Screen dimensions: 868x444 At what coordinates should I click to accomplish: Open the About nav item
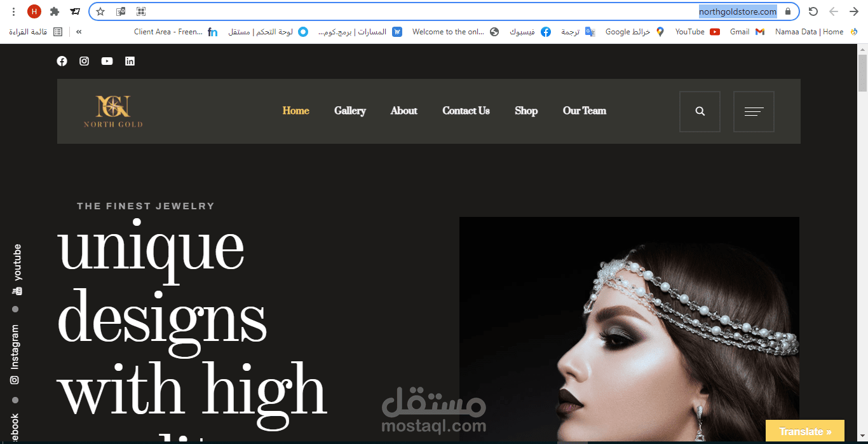click(404, 111)
